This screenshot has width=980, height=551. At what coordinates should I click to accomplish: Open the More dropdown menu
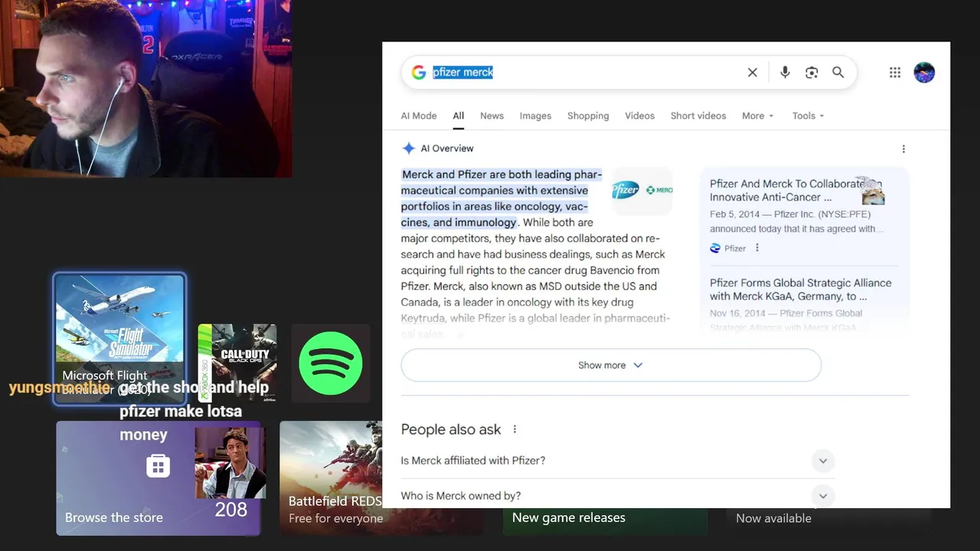(x=758, y=116)
